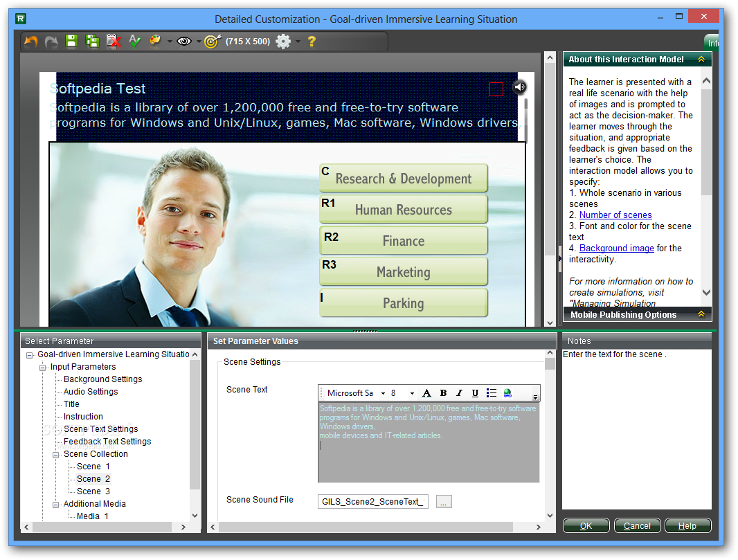Click the Marketing button in preview
The width and height of the screenshot is (738, 560).
(404, 271)
